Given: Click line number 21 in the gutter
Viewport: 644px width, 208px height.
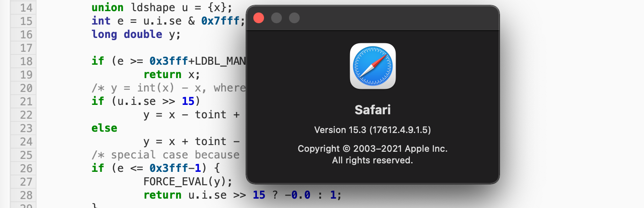Looking at the screenshot, I should click(x=26, y=101).
